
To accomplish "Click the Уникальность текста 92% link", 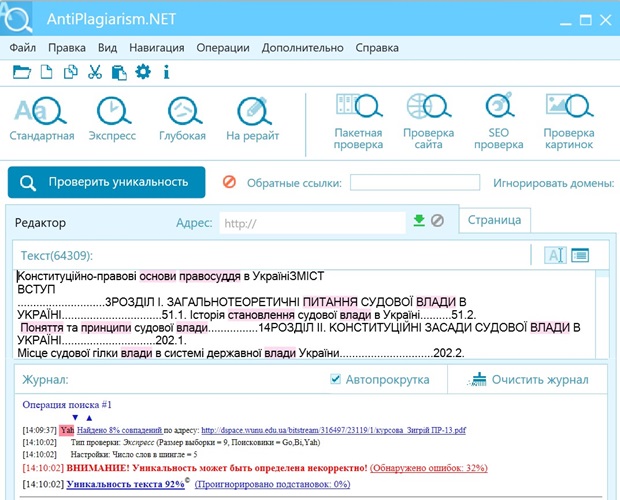I will click(125, 484).
